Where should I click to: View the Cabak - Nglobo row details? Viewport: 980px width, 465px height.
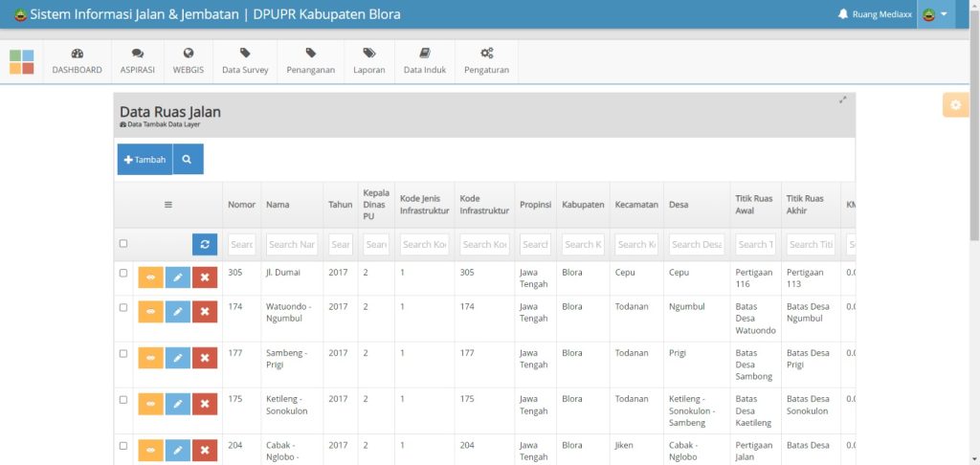click(x=150, y=451)
